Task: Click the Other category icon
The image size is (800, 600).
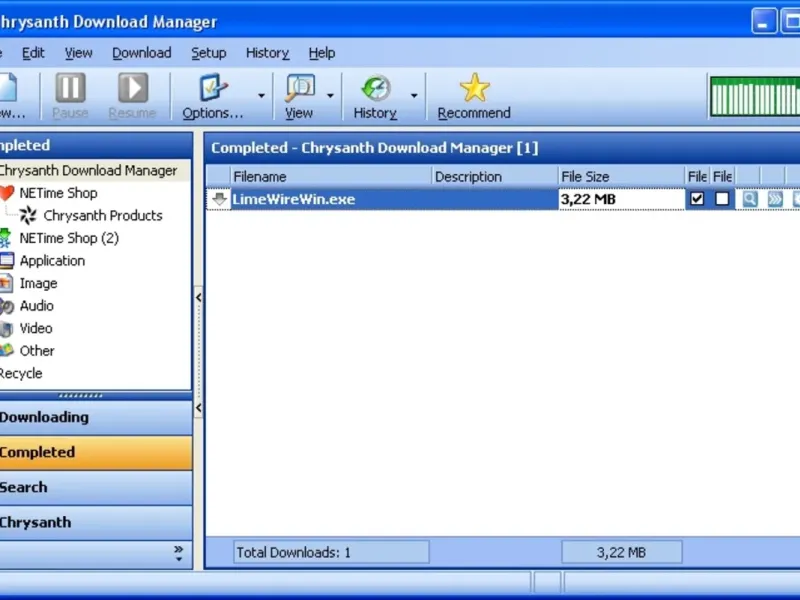Action: [x=6, y=351]
